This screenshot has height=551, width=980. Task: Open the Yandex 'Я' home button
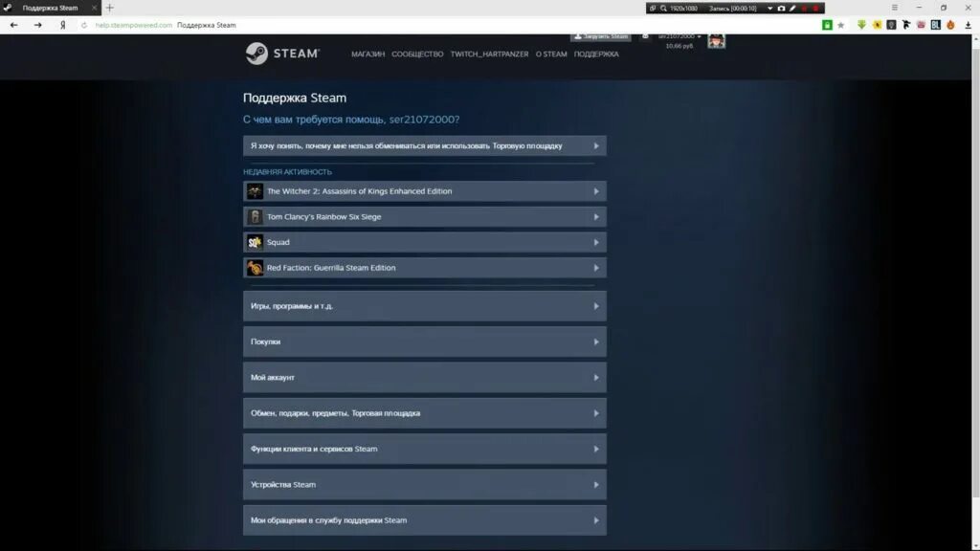[62, 25]
